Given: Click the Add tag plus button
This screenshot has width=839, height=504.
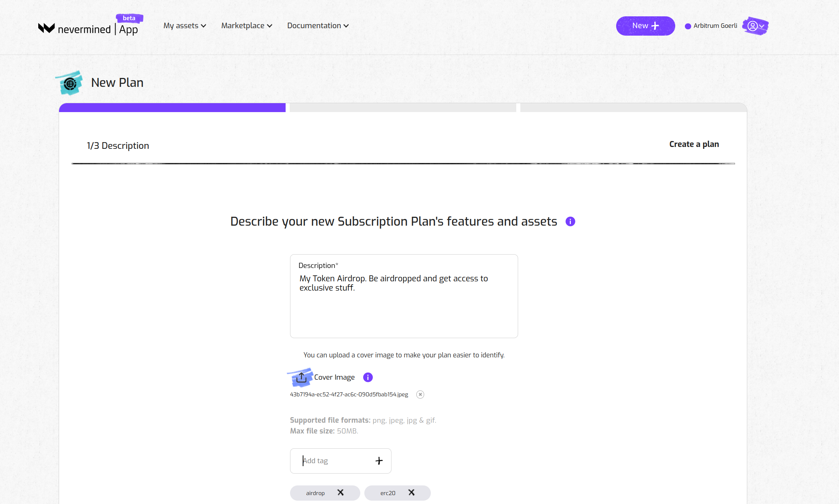Looking at the screenshot, I should click(x=379, y=460).
